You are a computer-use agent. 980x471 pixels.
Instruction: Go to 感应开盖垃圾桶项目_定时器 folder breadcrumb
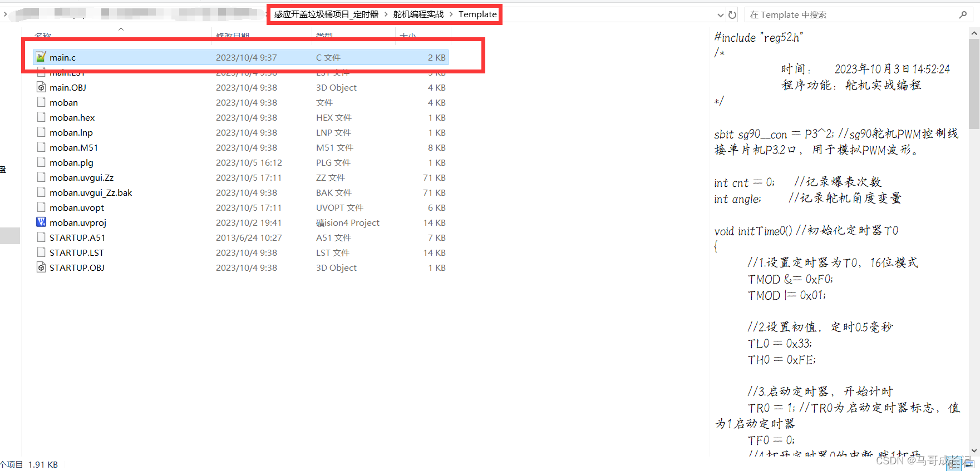coord(326,14)
